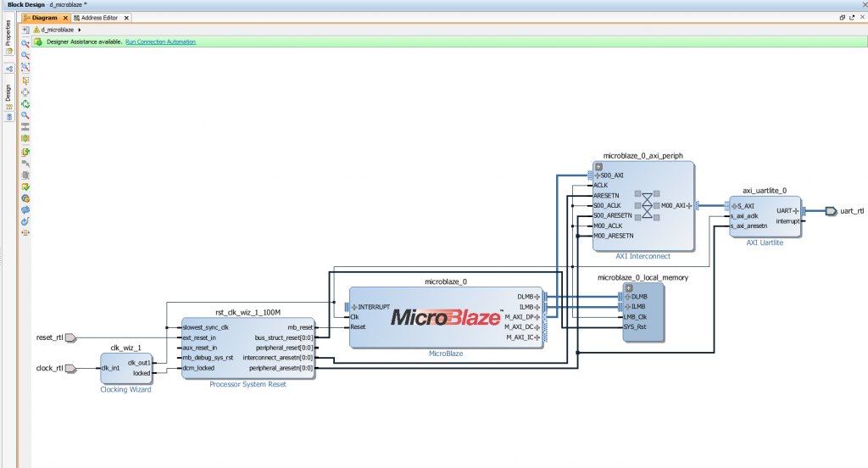The width and height of the screenshot is (868, 468).
Task: Click the bottom icon in left side strip
Action: pos(8,117)
